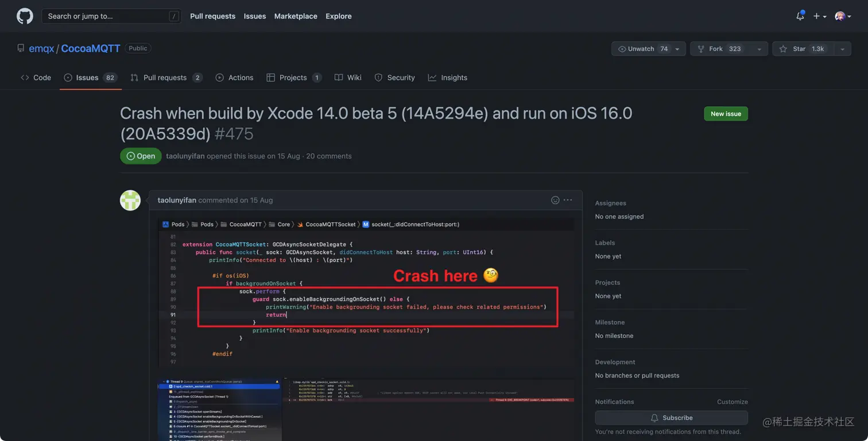The height and width of the screenshot is (441, 868).
Task: Click the New issue button
Action: tap(726, 114)
